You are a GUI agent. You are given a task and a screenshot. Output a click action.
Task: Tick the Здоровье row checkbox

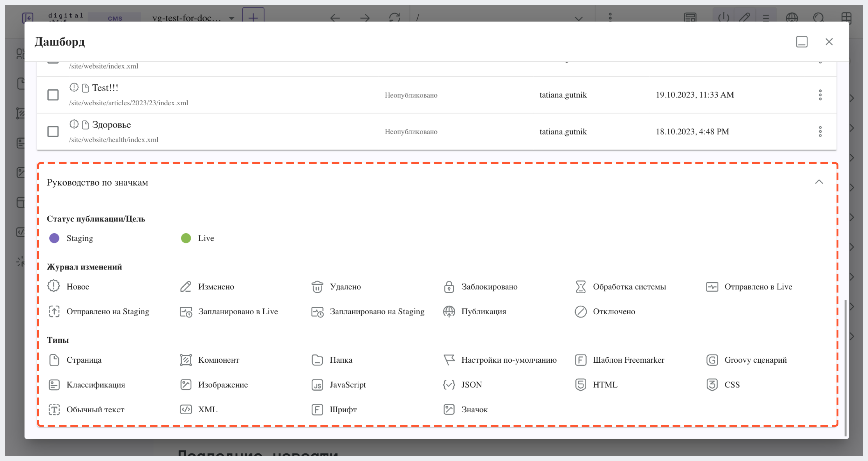53,131
